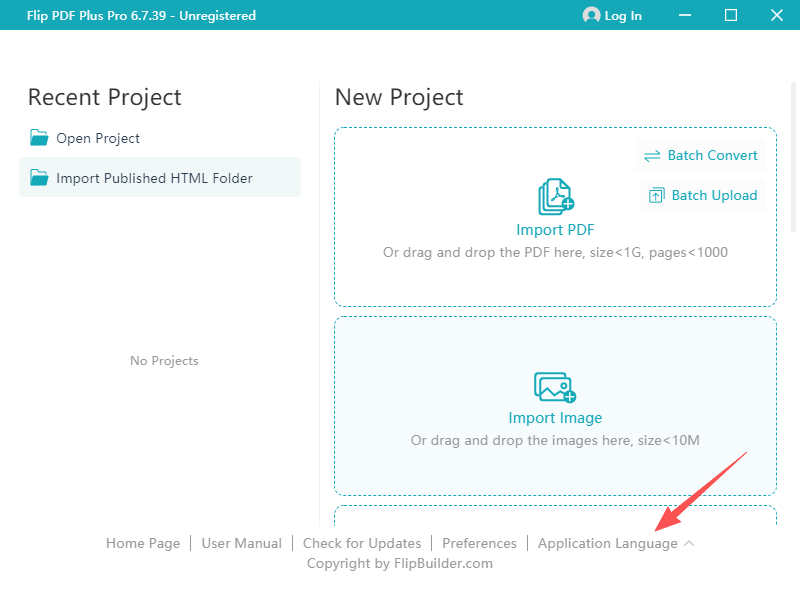800x600 pixels.
Task: Minimize the Flip PDF Plus Pro window
Action: pos(685,15)
